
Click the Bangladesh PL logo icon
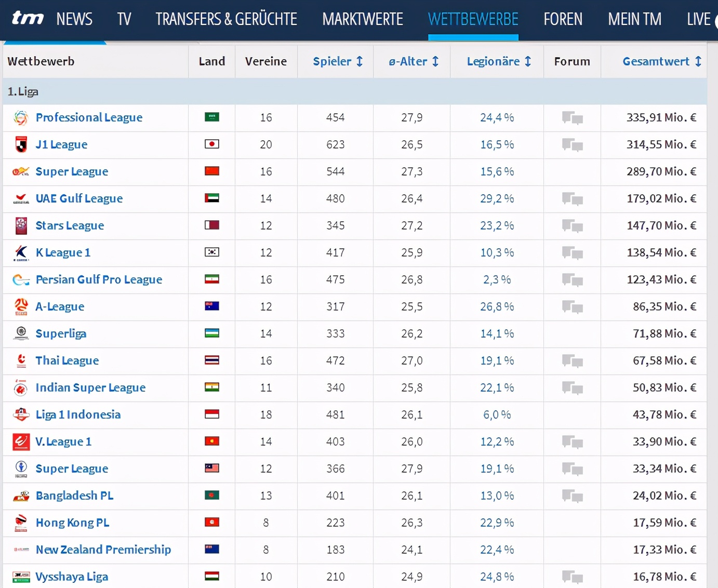pyautogui.click(x=21, y=496)
